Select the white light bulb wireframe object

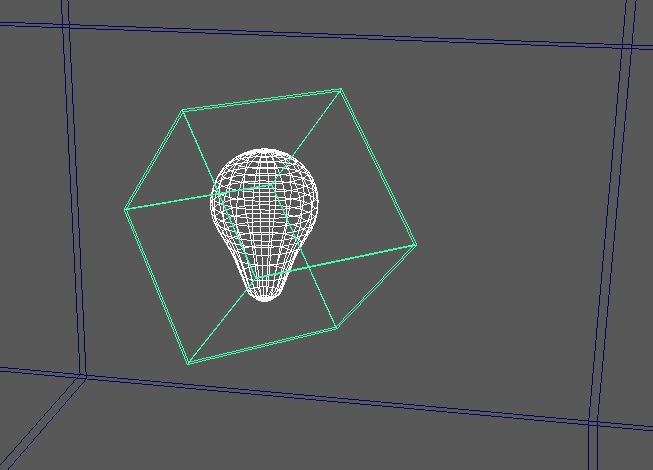265,225
